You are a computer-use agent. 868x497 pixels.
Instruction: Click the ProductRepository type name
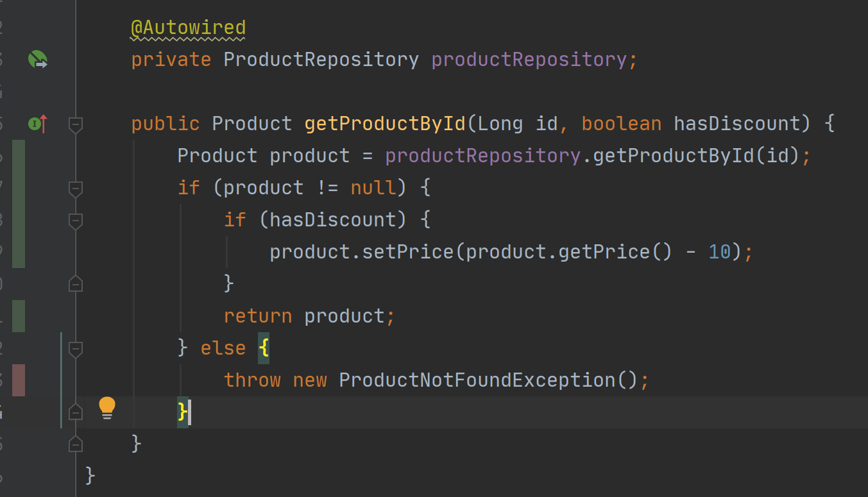[x=321, y=60]
